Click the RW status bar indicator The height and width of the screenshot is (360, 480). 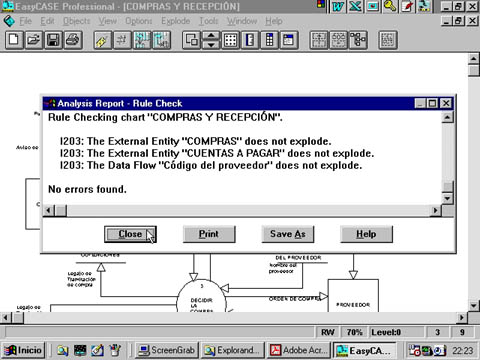coord(328,332)
